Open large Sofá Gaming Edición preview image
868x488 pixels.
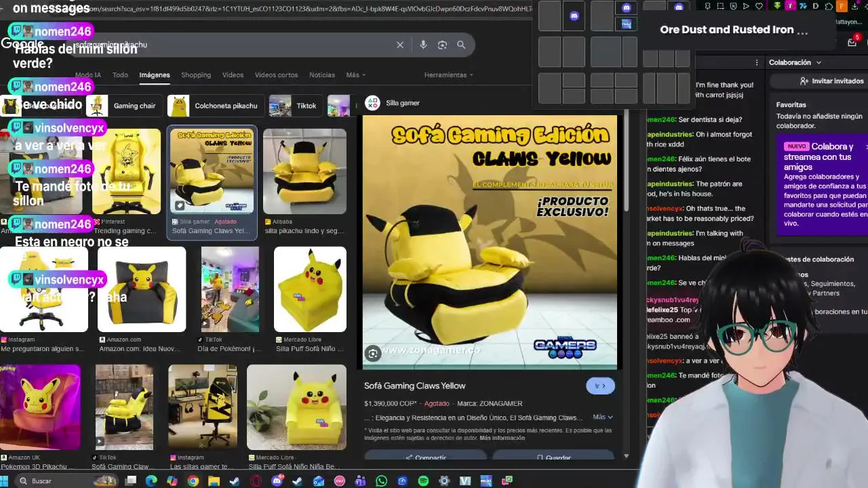(x=490, y=242)
